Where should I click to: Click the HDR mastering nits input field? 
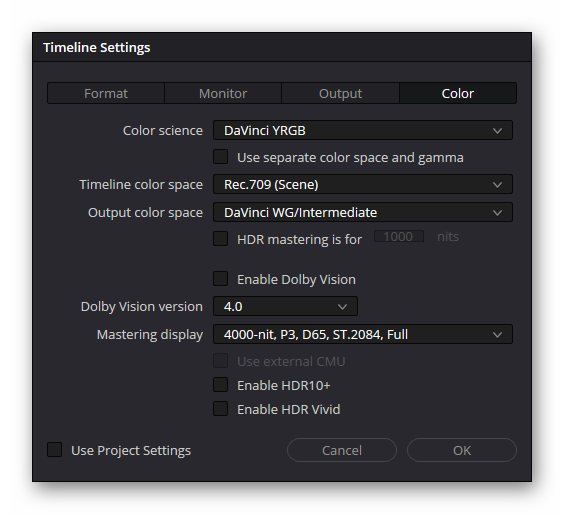click(x=399, y=236)
